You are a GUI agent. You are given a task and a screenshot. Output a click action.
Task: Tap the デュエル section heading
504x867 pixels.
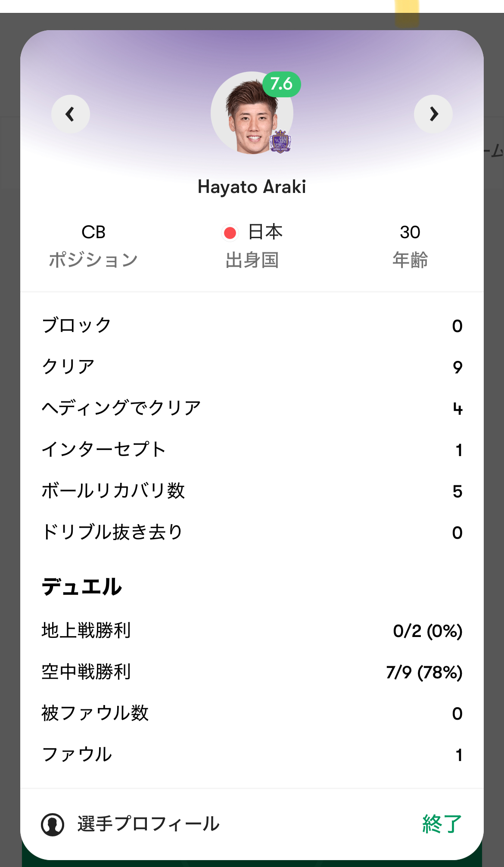[82, 587]
